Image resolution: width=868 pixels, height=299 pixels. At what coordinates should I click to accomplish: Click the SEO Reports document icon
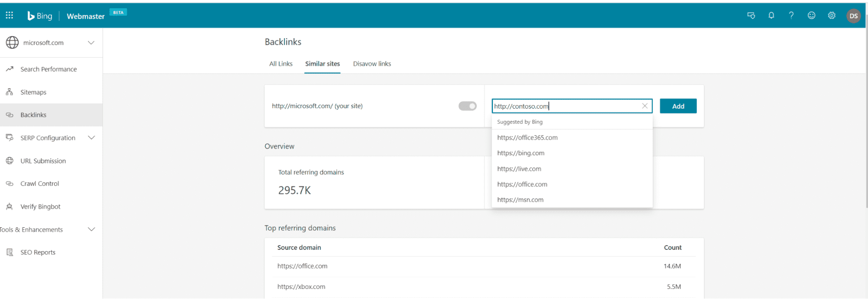(x=10, y=252)
